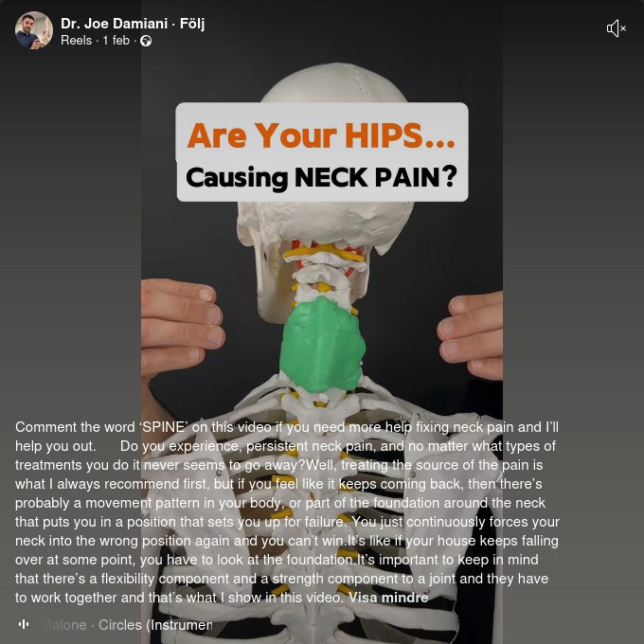Pause the video by clicking green clay
644x644 pixels.
point(322,345)
